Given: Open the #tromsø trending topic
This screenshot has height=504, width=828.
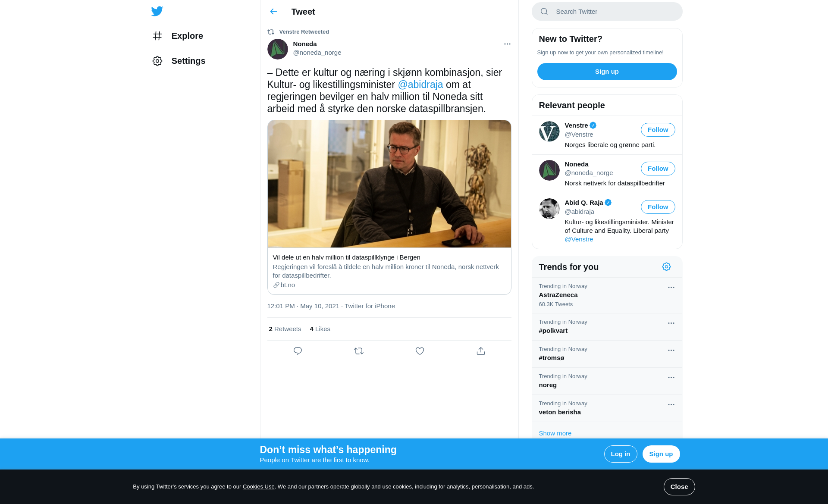Looking at the screenshot, I should [x=607, y=354].
